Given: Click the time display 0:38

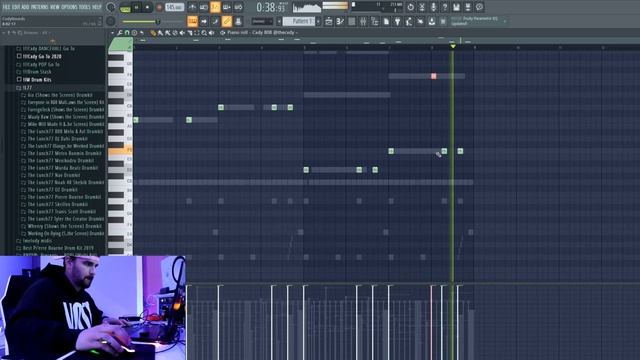Looking at the screenshot, I should [x=271, y=7].
